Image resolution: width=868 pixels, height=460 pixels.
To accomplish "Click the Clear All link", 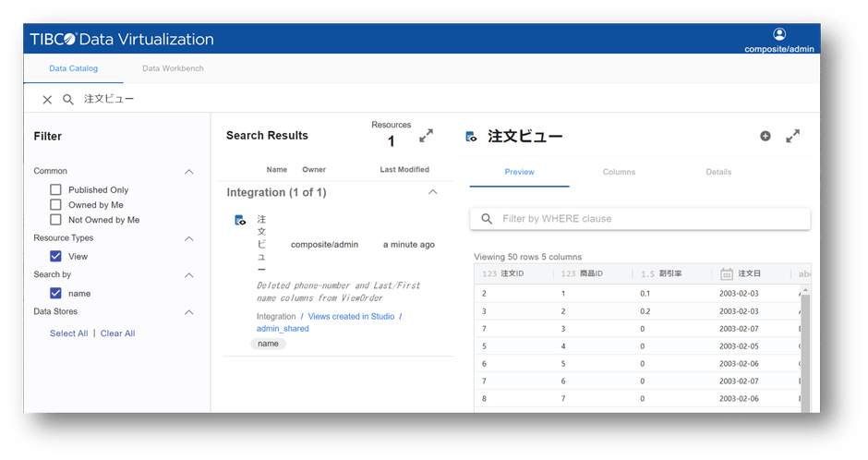I will (117, 333).
